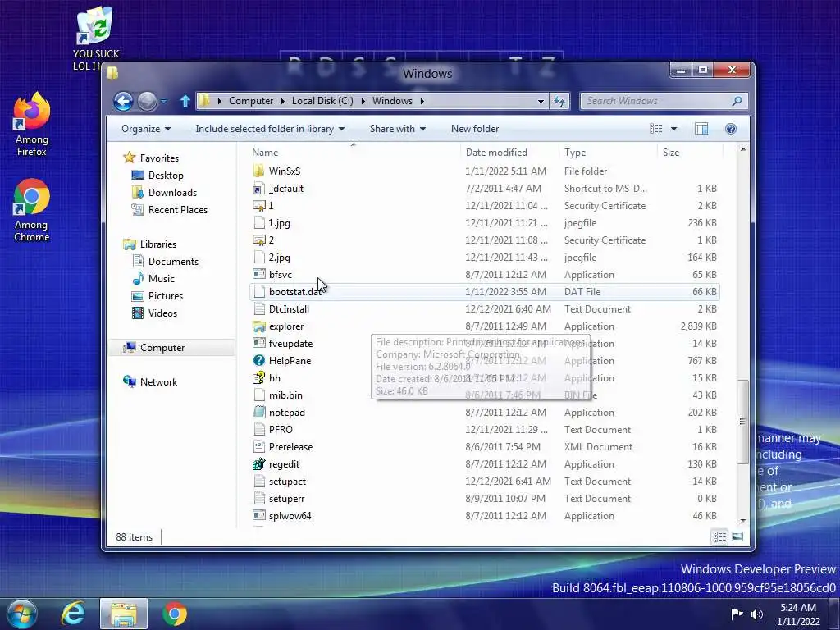Select the regedit application icon

click(x=258, y=464)
